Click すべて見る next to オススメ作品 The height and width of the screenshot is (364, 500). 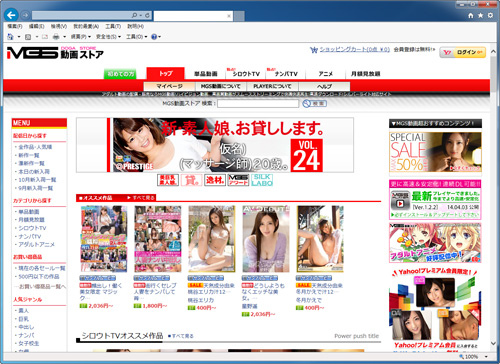coord(141,198)
